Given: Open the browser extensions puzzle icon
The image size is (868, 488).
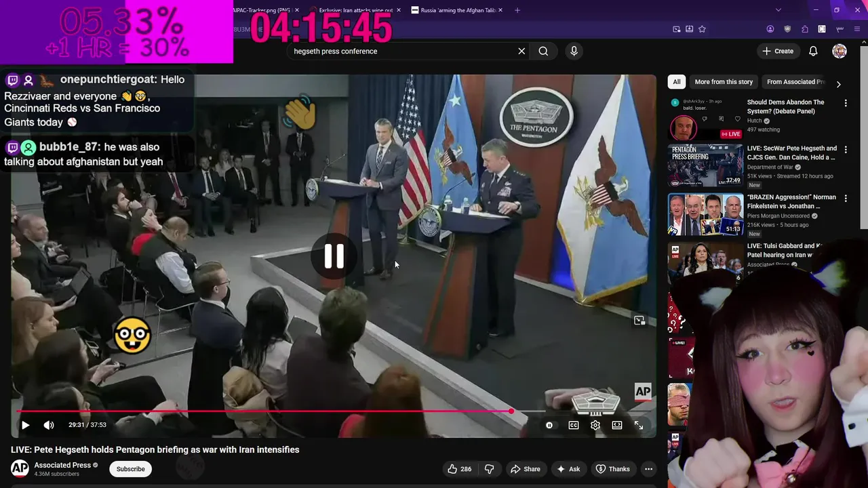Looking at the screenshot, I should click(805, 29).
